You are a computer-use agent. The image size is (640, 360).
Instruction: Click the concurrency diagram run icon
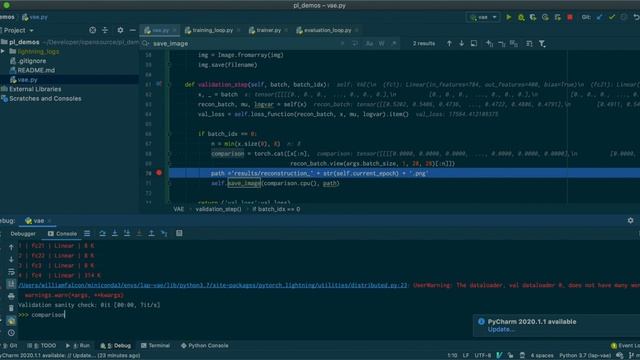(558, 17)
